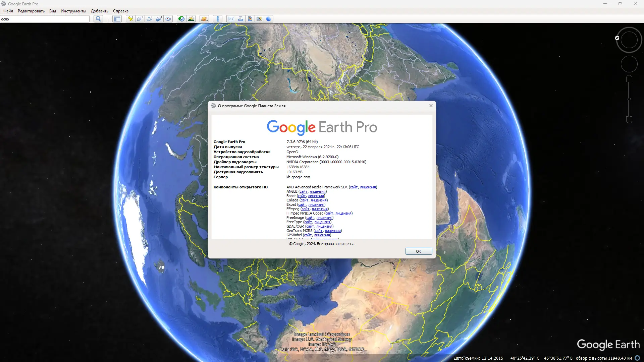Click the search magnifier button
This screenshot has width=644, height=362.
[98, 19]
